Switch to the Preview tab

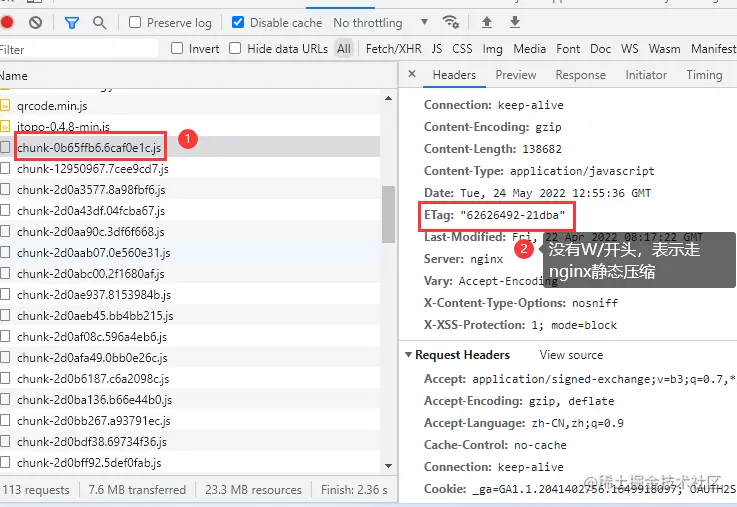point(515,75)
